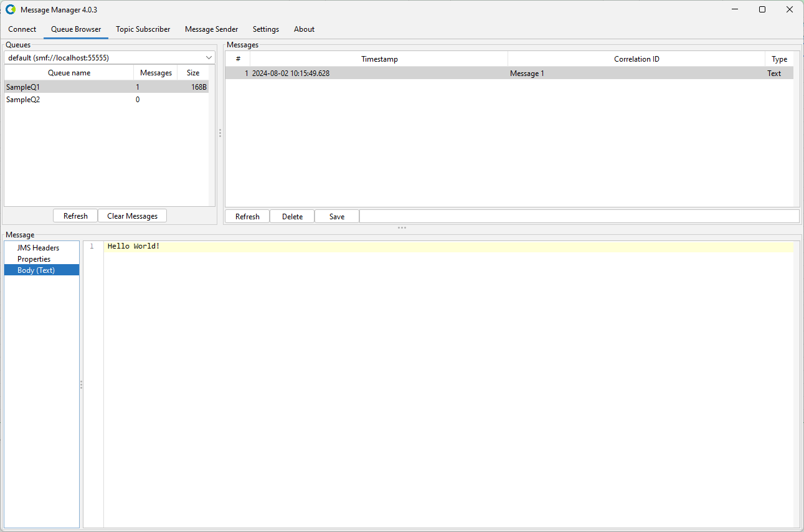Select the message row dated 2024-08-02 10:15:49.628
Image resolution: width=804 pixels, height=532 pixels.
[x=509, y=74]
